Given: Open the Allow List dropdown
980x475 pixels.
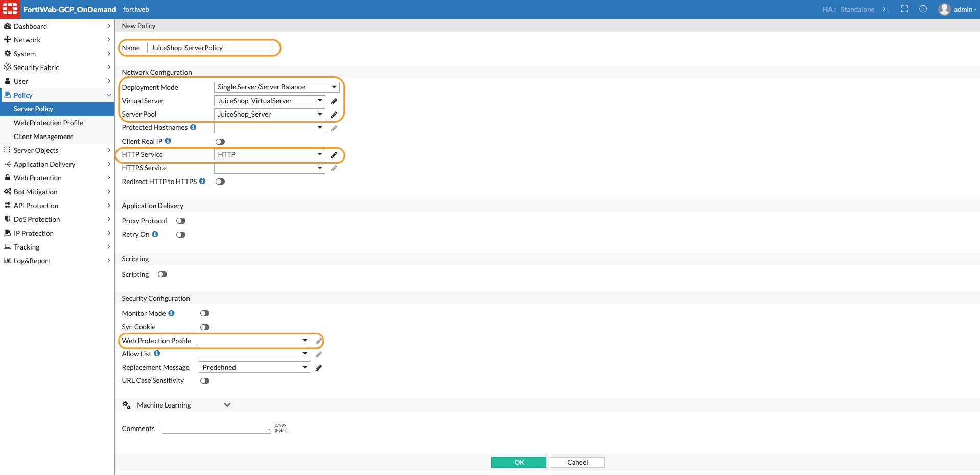Looking at the screenshot, I should [254, 354].
